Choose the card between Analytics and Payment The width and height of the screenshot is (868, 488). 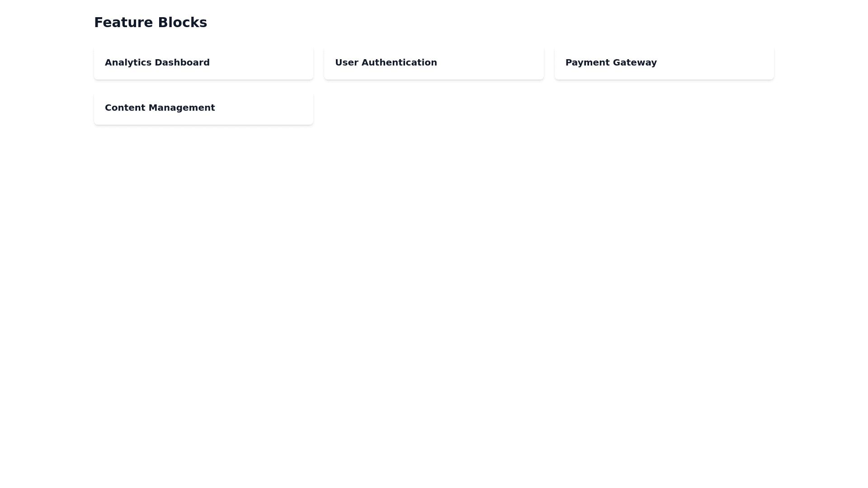tap(434, 62)
